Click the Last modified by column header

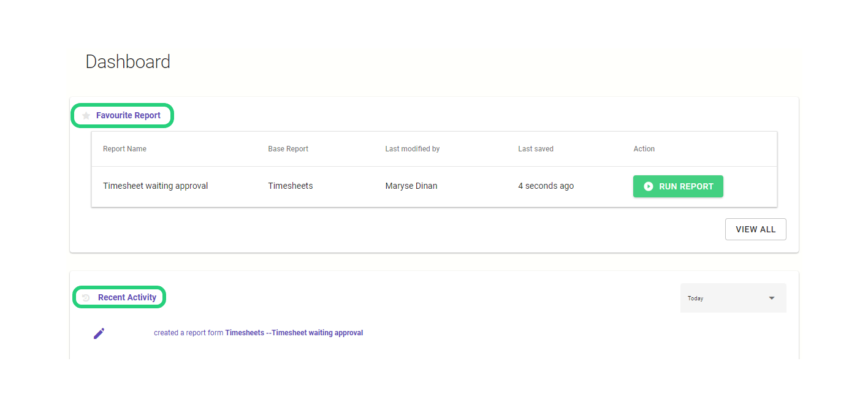click(413, 149)
